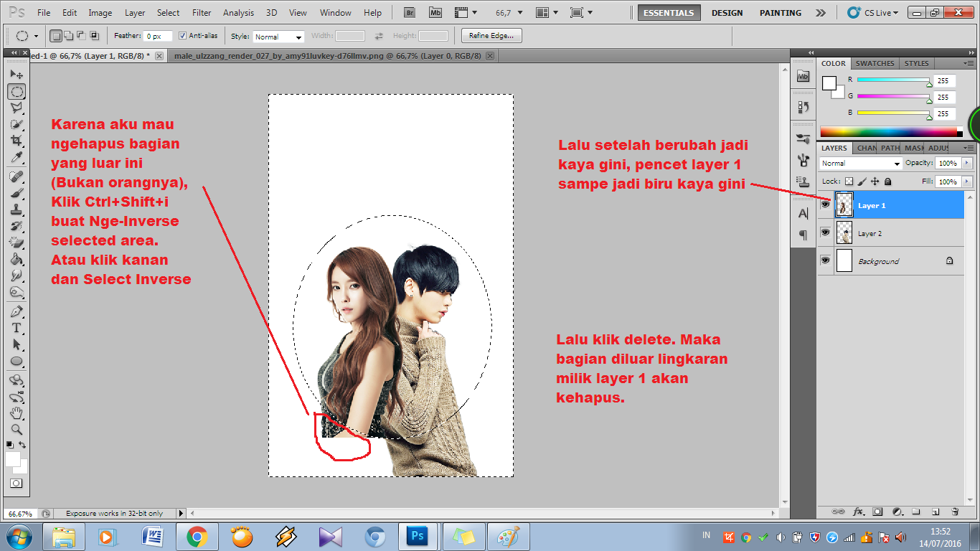Open the Select menu
This screenshot has height=551, width=980.
169,12
